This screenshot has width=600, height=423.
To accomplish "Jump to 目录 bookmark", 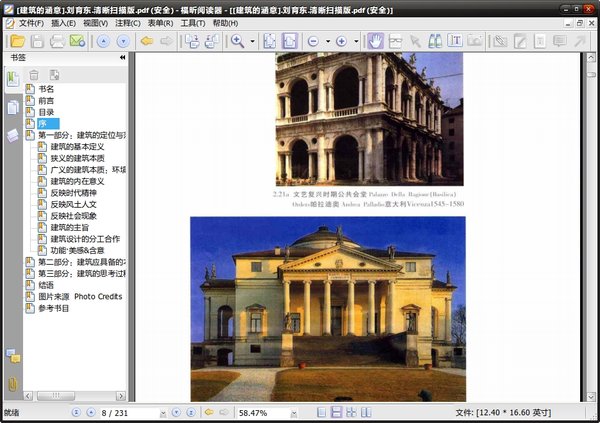I will coord(46,112).
